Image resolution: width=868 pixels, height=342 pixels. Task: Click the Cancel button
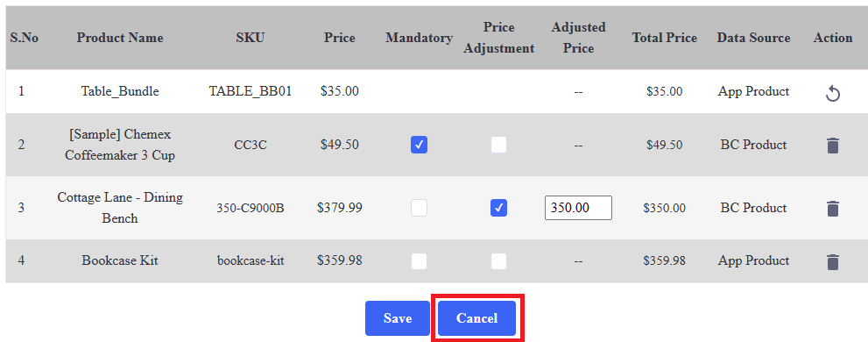click(477, 318)
